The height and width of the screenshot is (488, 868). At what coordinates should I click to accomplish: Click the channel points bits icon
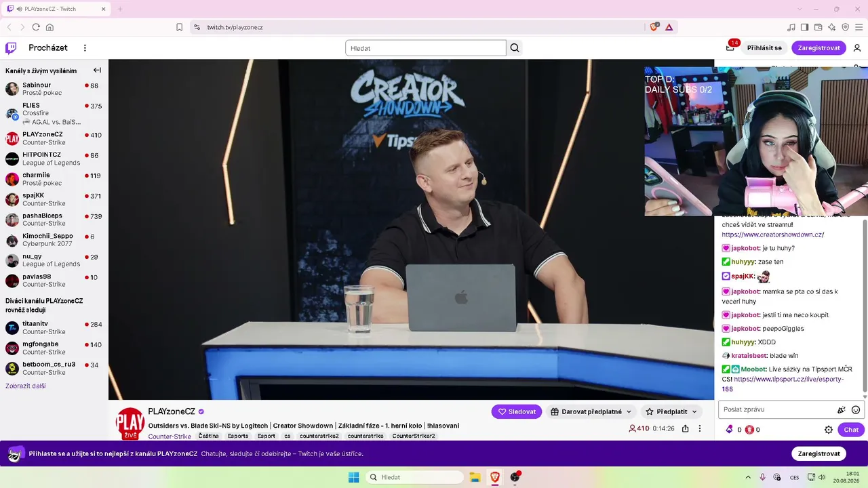(730, 430)
